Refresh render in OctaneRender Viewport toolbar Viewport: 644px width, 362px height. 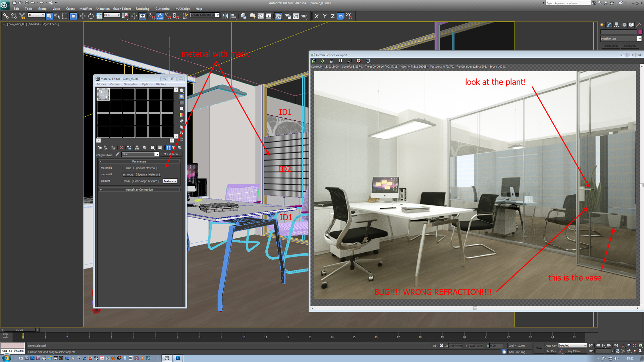tap(322, 61)
